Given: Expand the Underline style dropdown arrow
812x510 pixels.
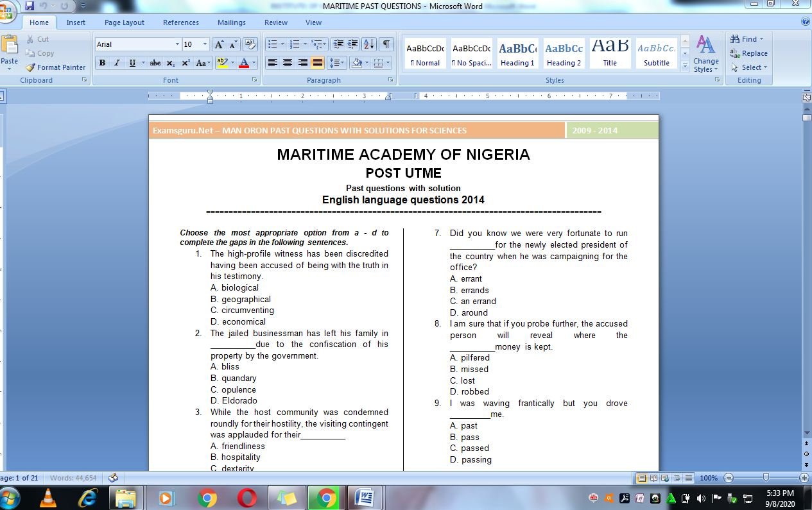Looking at the screenshot, I should (x=143, y=63).
